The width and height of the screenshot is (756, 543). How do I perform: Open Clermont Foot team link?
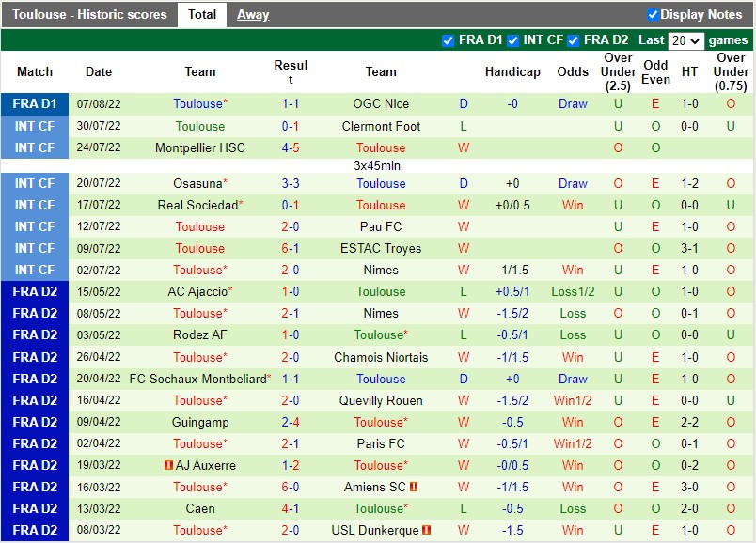(381, 126)
